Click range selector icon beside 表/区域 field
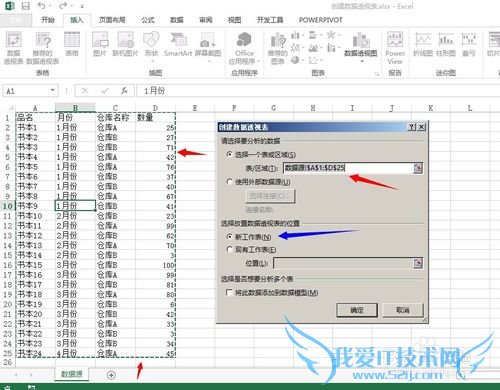 pyautogui.click(x=418, y=168)
